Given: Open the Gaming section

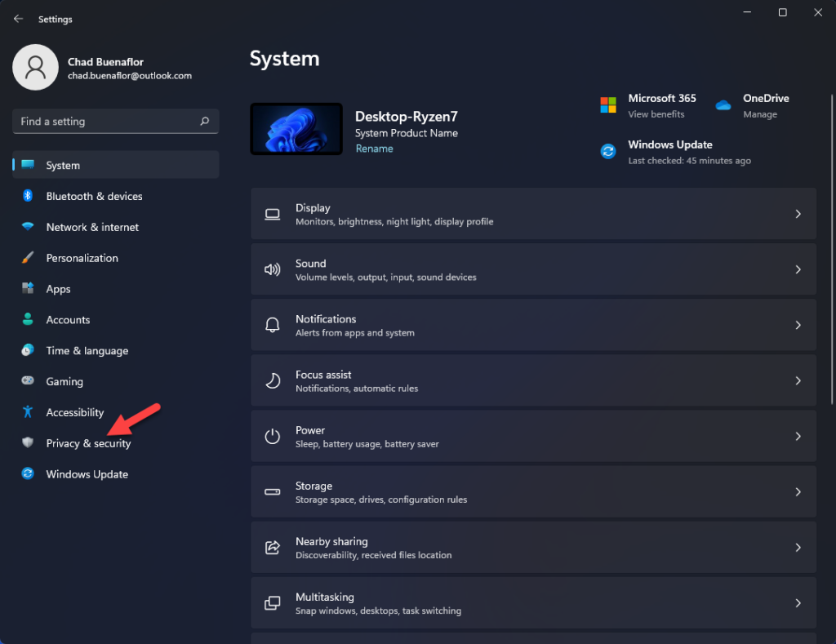Looking at the screenshot, I should [x=116, y=381].
